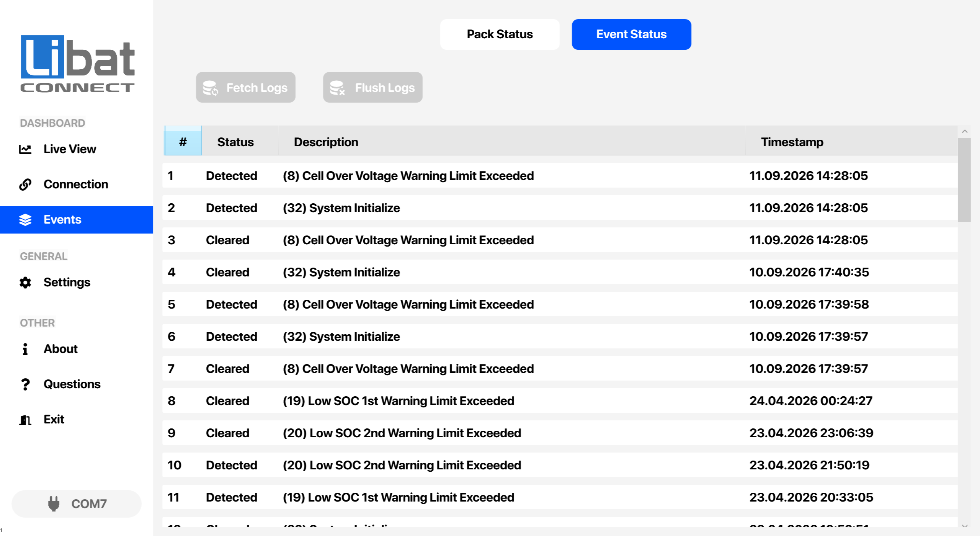Click the Status column header
Viewport: 980px width, 536px height.
240,141
